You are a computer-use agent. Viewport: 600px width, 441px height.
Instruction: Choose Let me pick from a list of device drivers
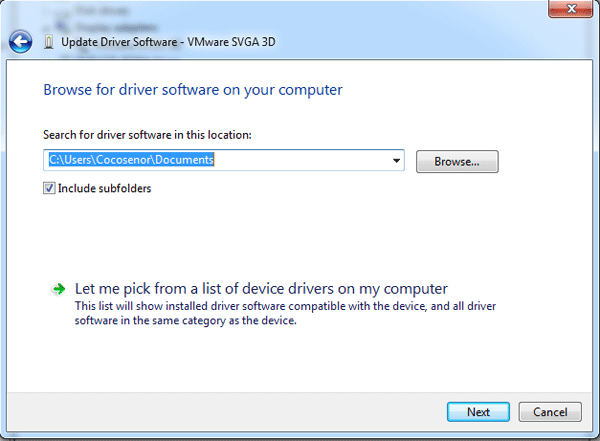[261, 289]
